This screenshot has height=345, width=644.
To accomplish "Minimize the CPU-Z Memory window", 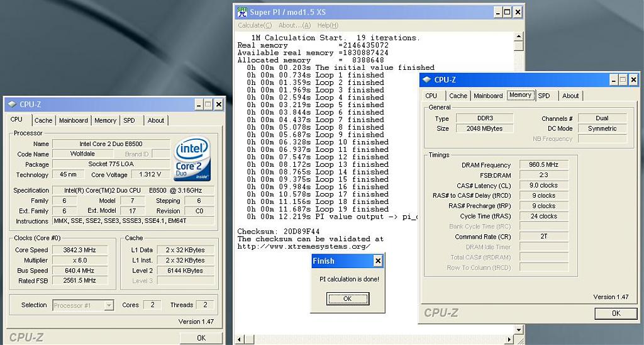I will pyautogui.click(x=613, y=80).
